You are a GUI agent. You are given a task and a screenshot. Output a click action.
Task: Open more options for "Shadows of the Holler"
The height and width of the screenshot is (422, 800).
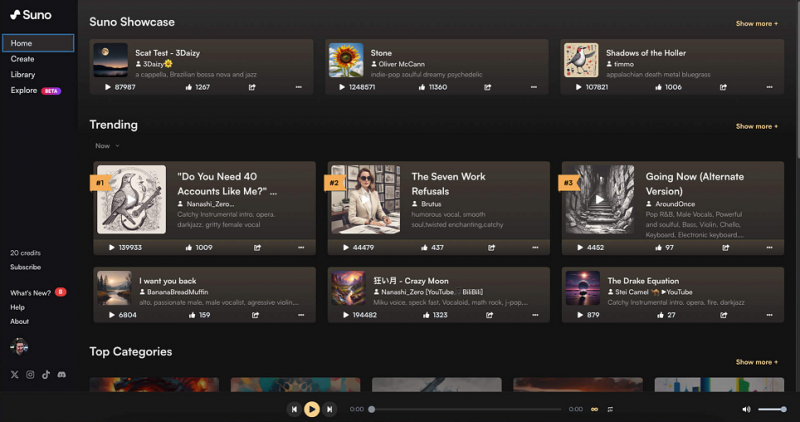point(768,87)
